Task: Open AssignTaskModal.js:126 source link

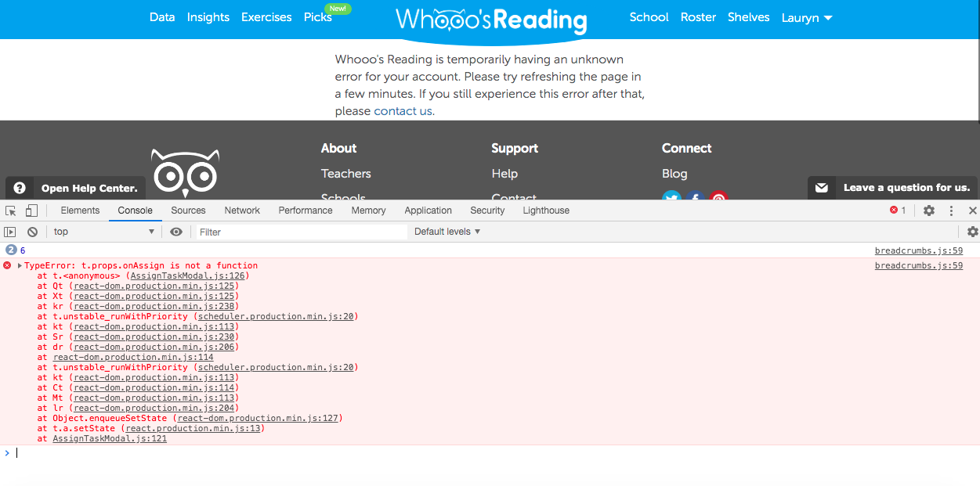Action: coord(186,276)
